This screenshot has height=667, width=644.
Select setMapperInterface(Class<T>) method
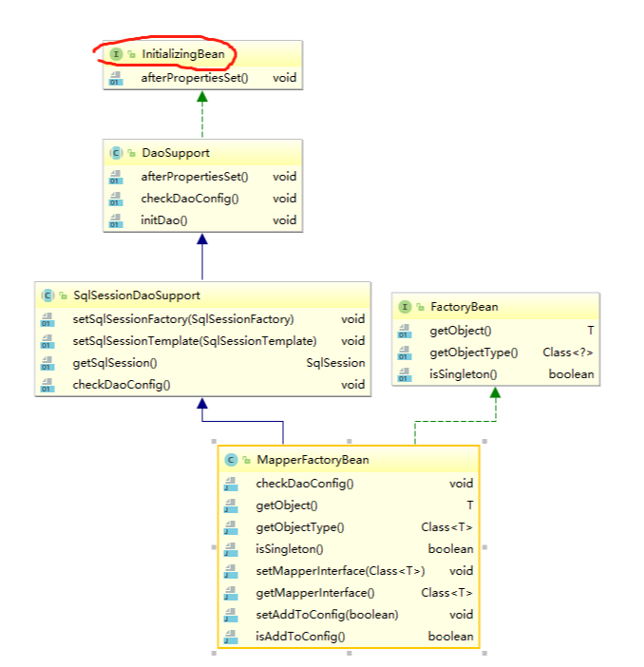340,571
